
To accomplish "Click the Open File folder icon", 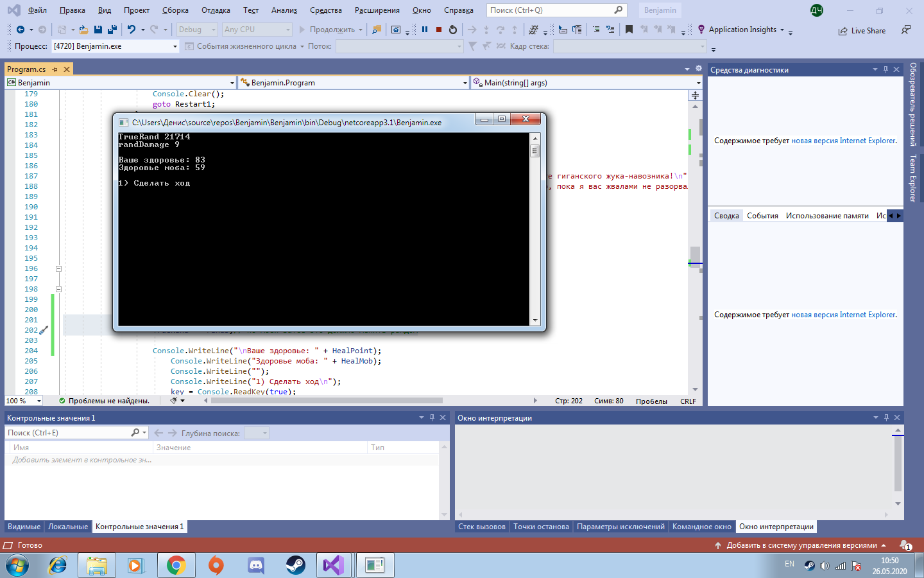I will tap(83, 30).
